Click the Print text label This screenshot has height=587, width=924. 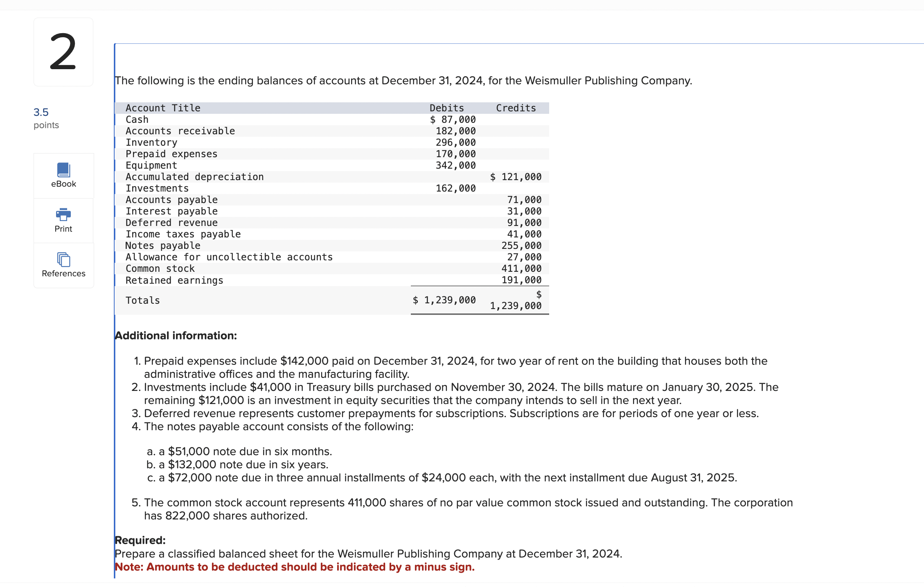pos(63,229)
